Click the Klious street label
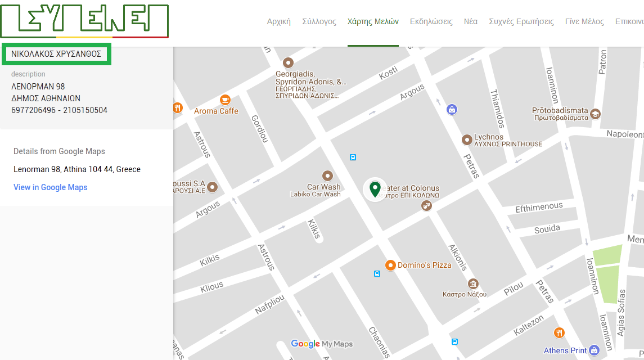The height and width of the screenshot is (360, 644). tap(212, 287)
